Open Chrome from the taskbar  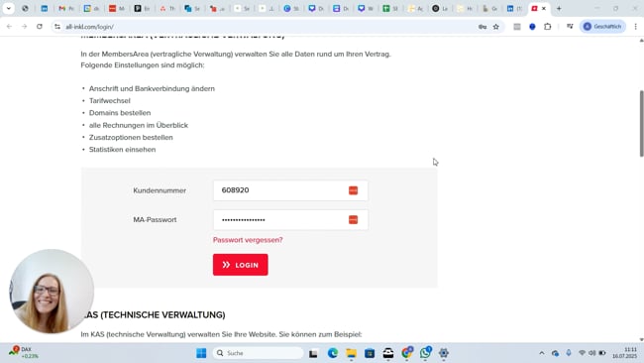[407, 353]
